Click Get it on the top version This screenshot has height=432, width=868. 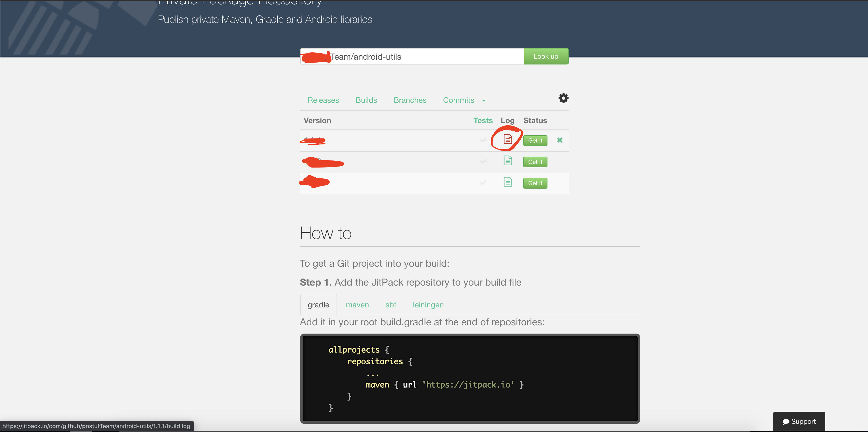(535, 141)
